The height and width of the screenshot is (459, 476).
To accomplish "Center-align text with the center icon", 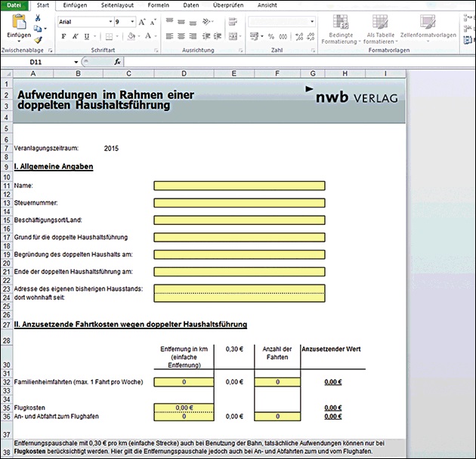I will point(183,35).
